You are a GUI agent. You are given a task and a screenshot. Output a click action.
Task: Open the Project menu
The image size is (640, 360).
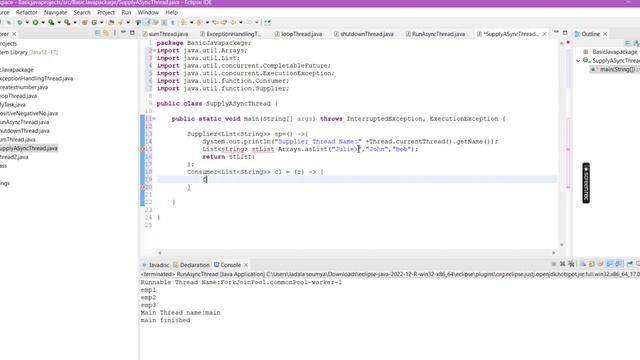coord(106,13)
